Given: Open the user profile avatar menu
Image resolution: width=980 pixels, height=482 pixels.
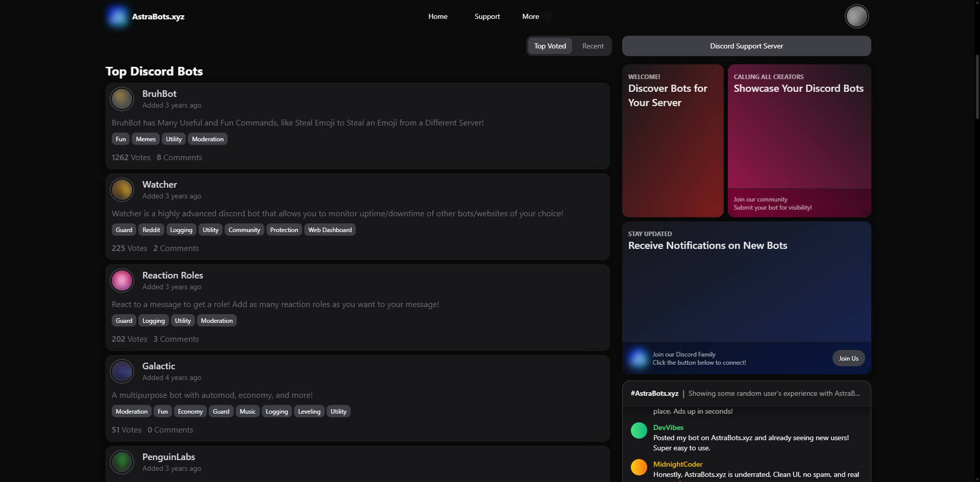Looking at the screenshot, I should pyautogui.click(x=856, y=16).
